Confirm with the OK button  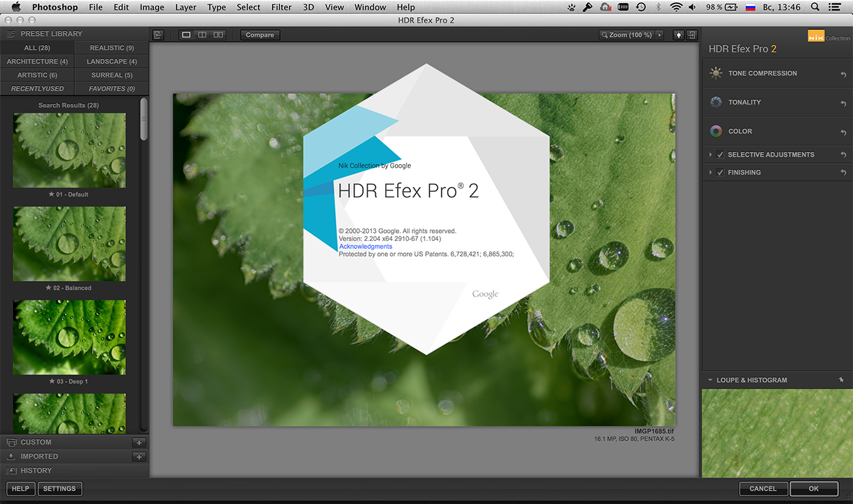coord(814,489)
